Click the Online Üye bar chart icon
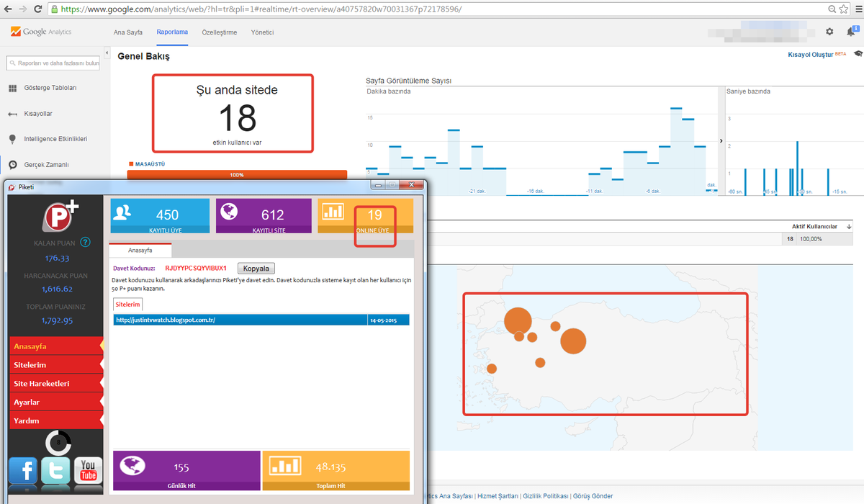Screen dimensions: 864x504 tap(333, 212)
